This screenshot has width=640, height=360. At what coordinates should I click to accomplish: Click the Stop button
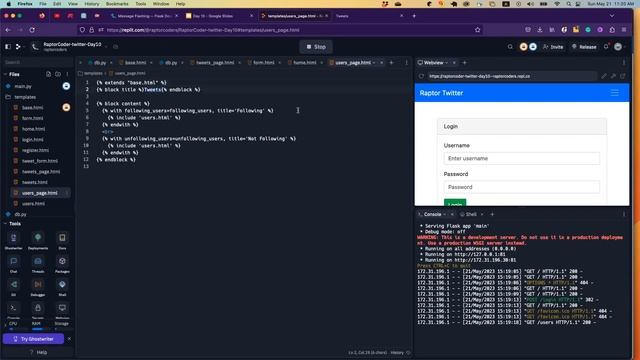pyautogui.click(x=316, y=47)
